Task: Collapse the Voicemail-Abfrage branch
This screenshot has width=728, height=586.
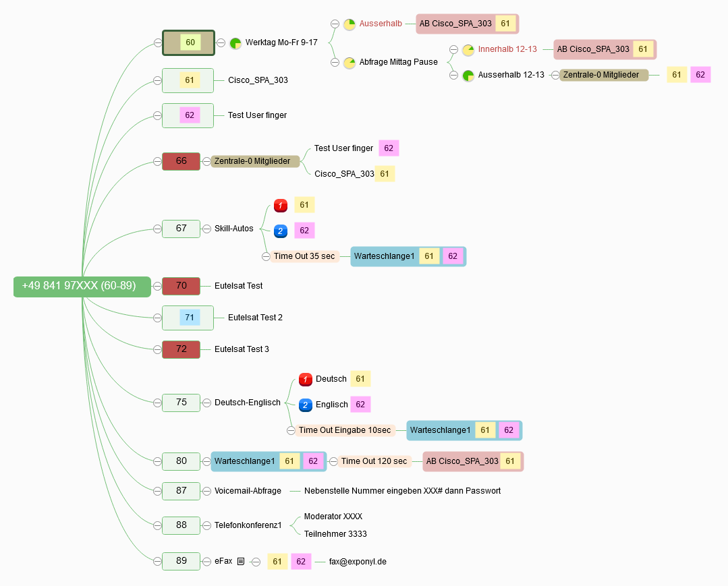Action: tap(206, 491)
